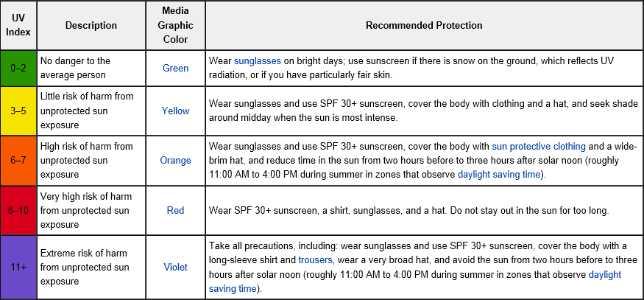644x300 pixels.
Task: Select the red 8–10 UV index cell
Action: pos(18,210)
